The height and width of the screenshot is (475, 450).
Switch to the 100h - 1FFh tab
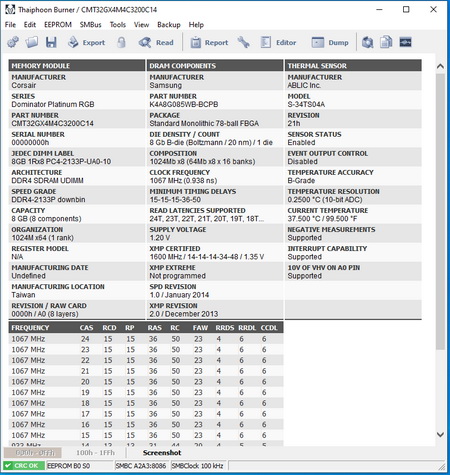[95, 453]
